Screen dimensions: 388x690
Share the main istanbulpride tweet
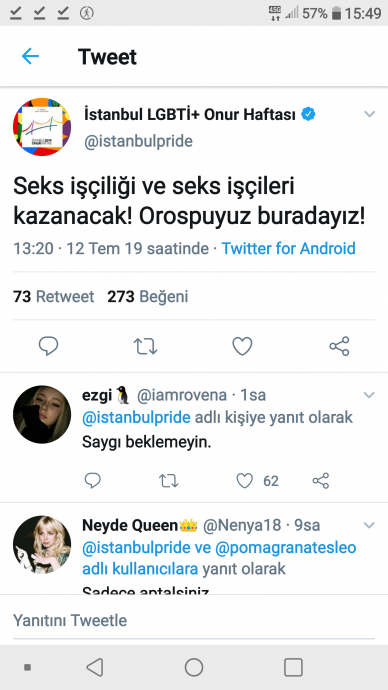[339, 346]
